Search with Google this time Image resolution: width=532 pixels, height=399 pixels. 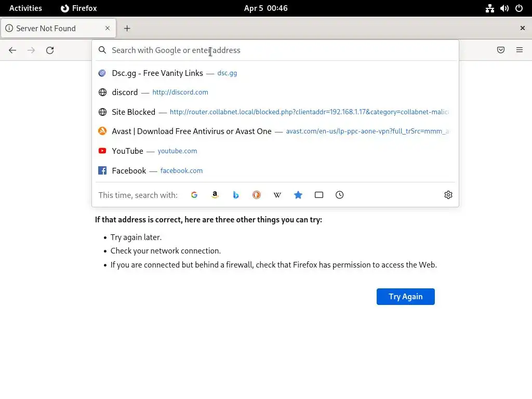[194, 195]
